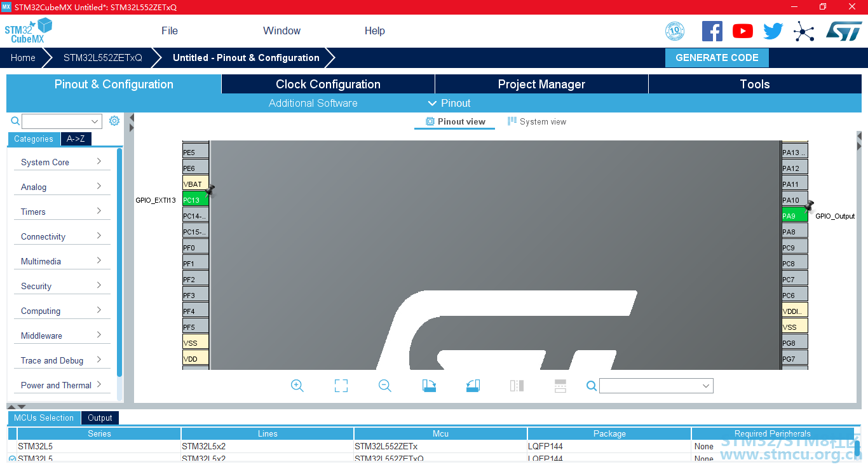Click the PF0 pin

(196, 247)
